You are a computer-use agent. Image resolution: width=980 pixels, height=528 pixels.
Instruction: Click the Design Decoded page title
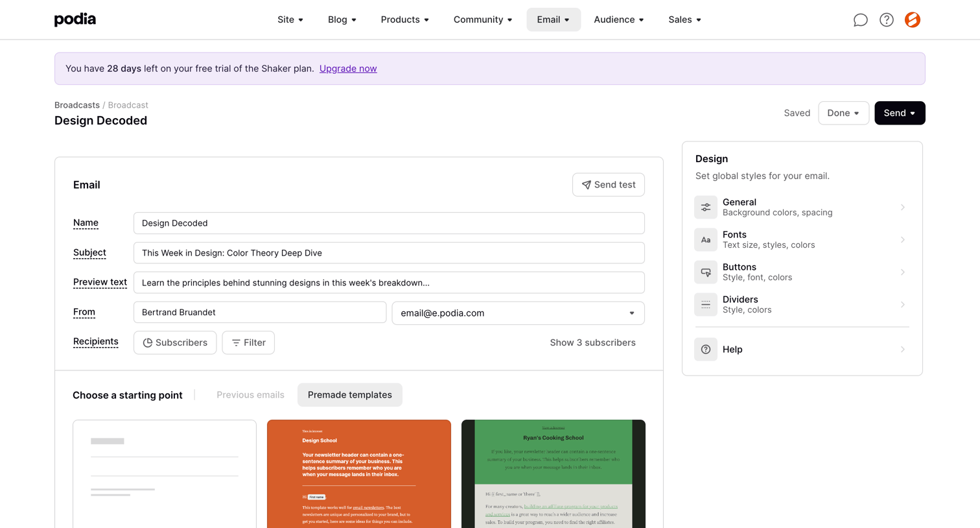click(x=100, y=121)
